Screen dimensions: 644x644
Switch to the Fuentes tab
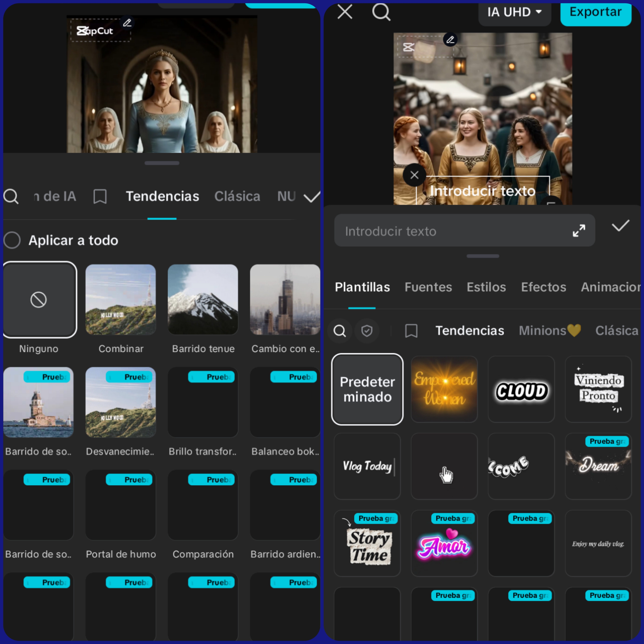pos(428,287)
